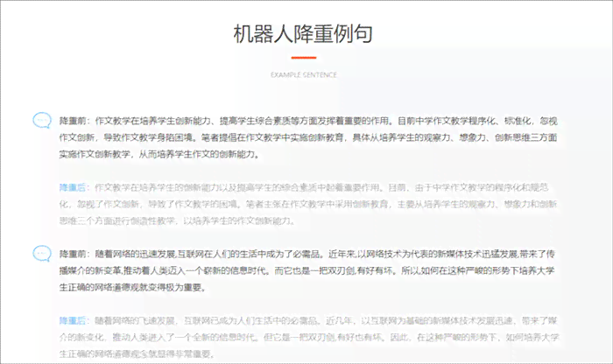The height and width of the screenshot is (364, 613).
Task: Click the chat bubble icon beside 作文教学 example
Action: 42,121
